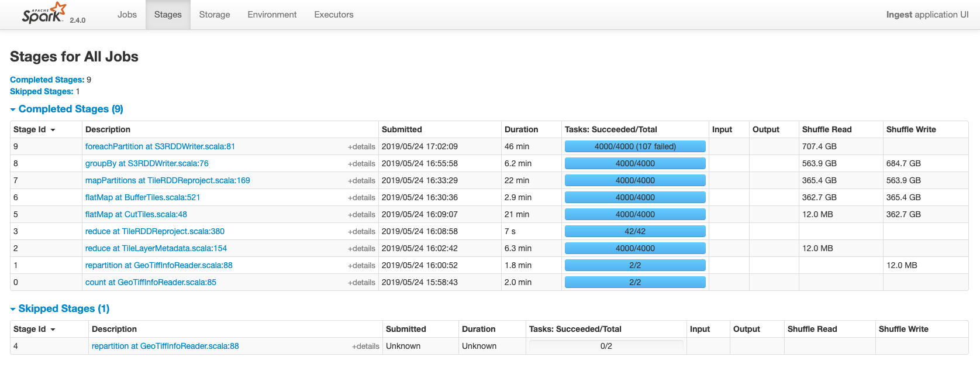
Task: Expand +details for mapPartitions stage 7
Action: (x=361, y=181)
